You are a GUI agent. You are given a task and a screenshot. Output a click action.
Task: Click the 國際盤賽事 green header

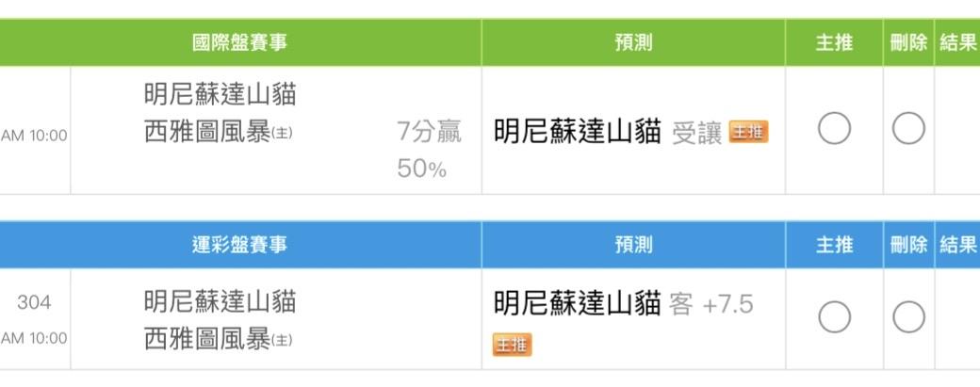pyautogui.click(x=239, y=42)
